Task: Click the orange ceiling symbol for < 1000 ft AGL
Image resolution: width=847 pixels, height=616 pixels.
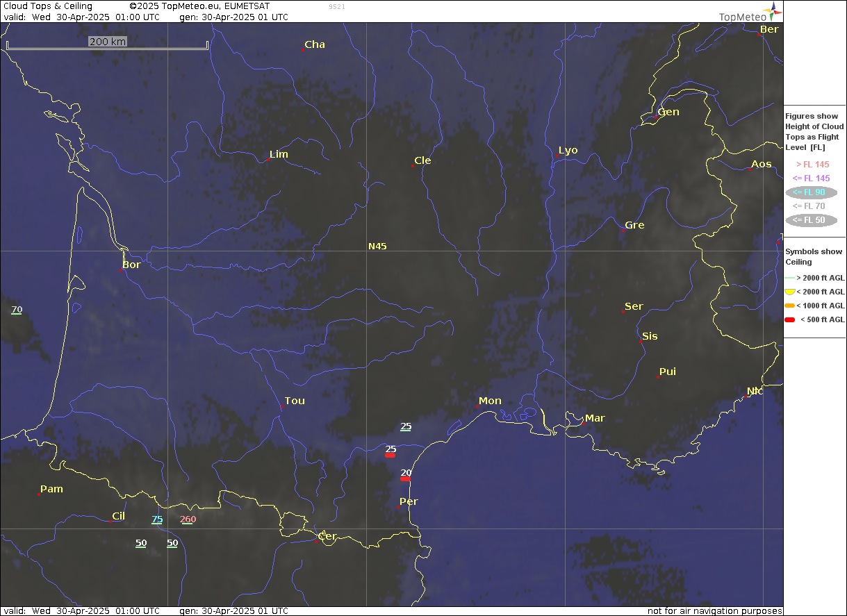Action: click(x=790, y=306)
